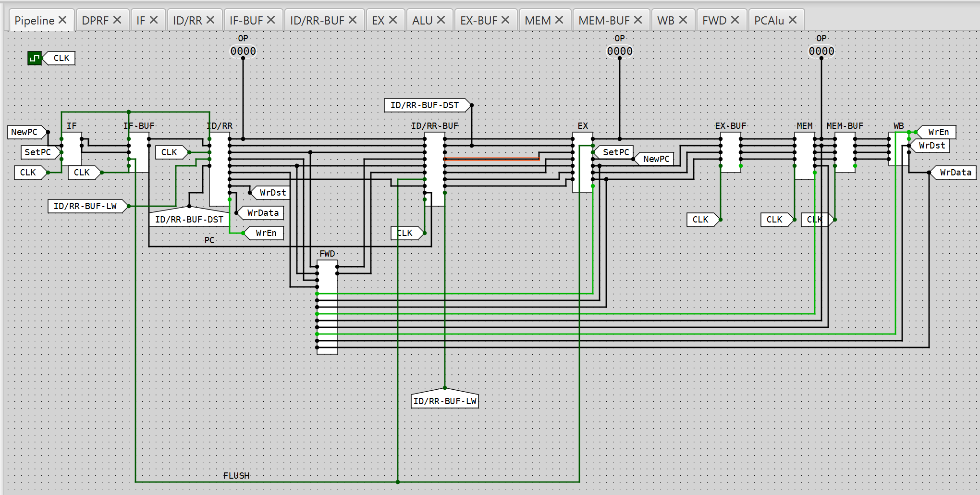980x495 pixels.
Task: Select the SetPC tunnel near IF
Action: click(41, 152)
